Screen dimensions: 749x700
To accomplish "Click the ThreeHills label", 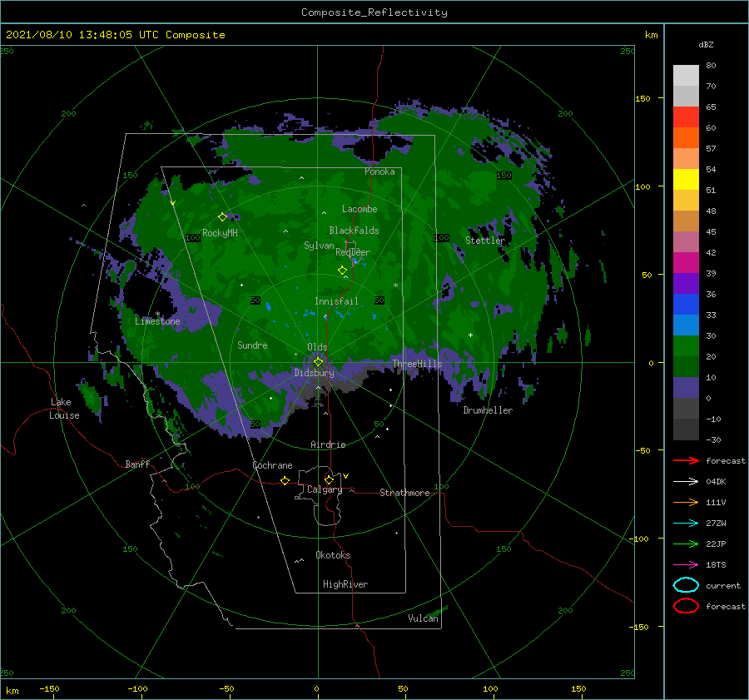I will 417,364.
